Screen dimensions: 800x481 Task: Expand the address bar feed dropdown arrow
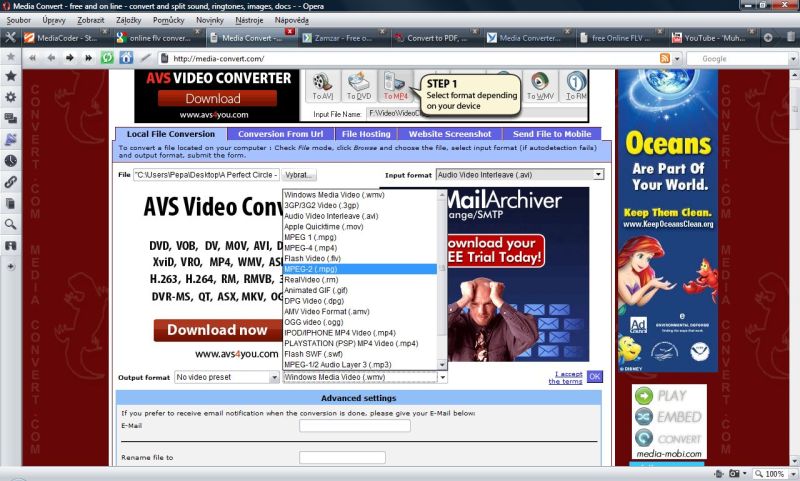tap(677, 59)
